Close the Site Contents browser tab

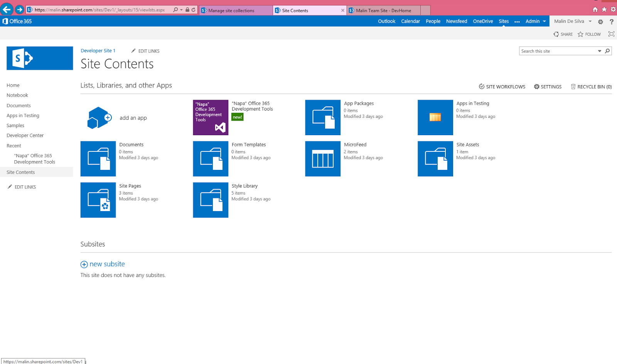pyautogui.click(x=343, y=10)
